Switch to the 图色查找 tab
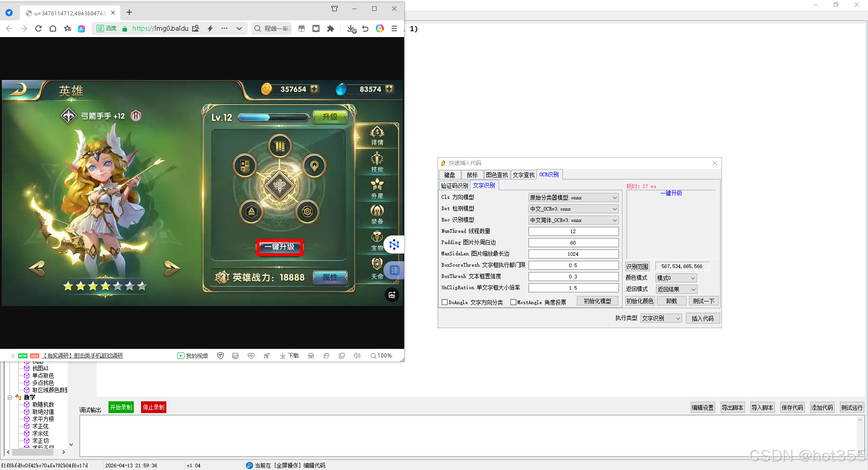868x470 pixels. [497, 175]
